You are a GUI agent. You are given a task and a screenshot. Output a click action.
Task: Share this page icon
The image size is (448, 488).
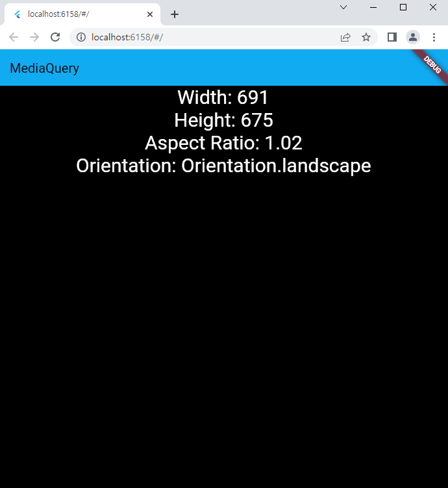point(345,37)
